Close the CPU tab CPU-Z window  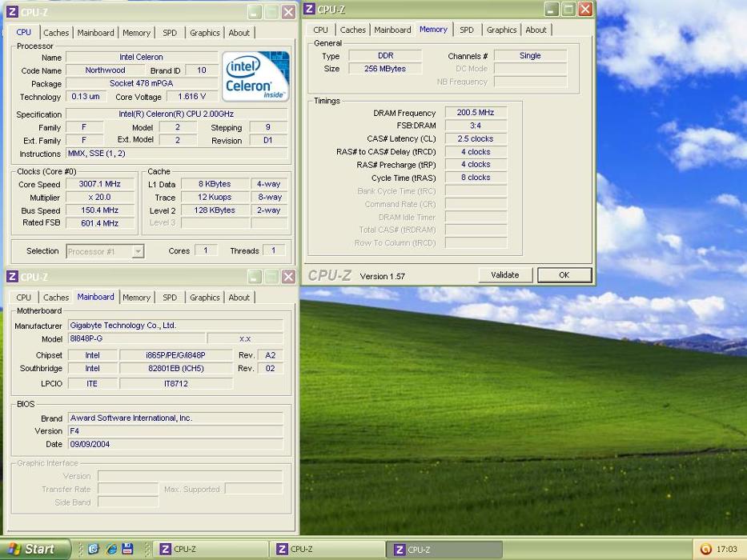(x=288, y=12)
